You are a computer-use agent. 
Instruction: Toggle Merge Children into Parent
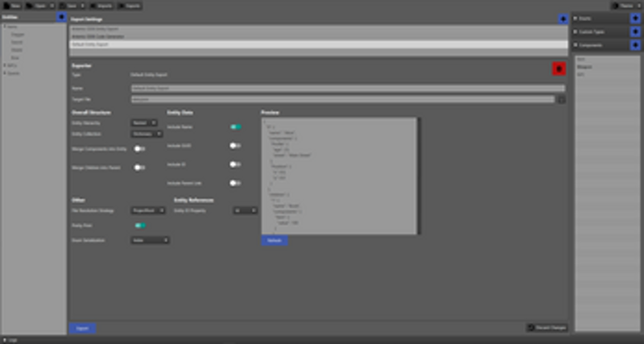[139, 168]
